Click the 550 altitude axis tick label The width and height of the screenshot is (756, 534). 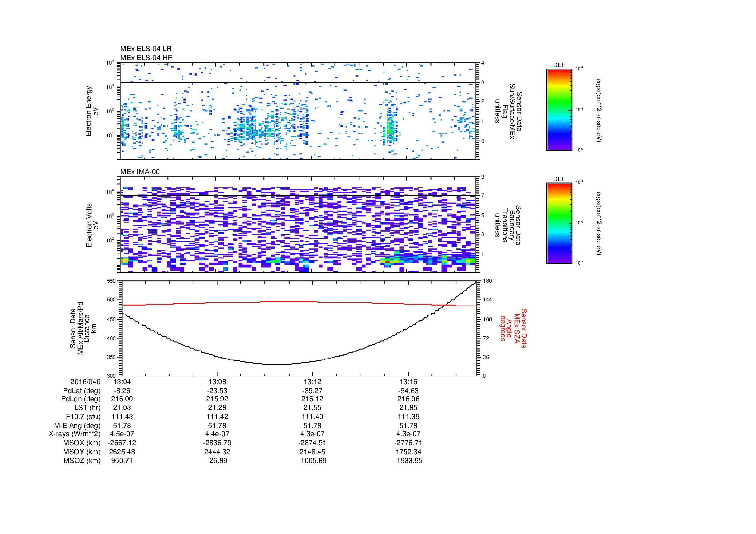click(x=112, y=281)
